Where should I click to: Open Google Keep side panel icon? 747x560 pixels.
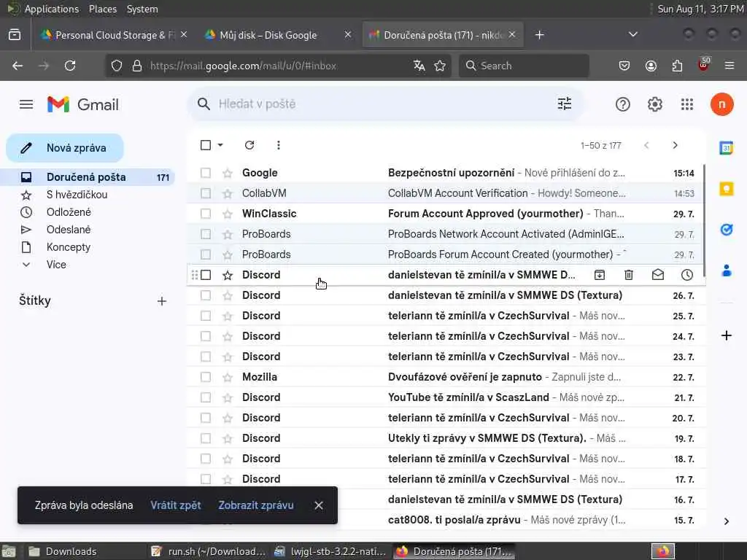(x=726, y=189)
